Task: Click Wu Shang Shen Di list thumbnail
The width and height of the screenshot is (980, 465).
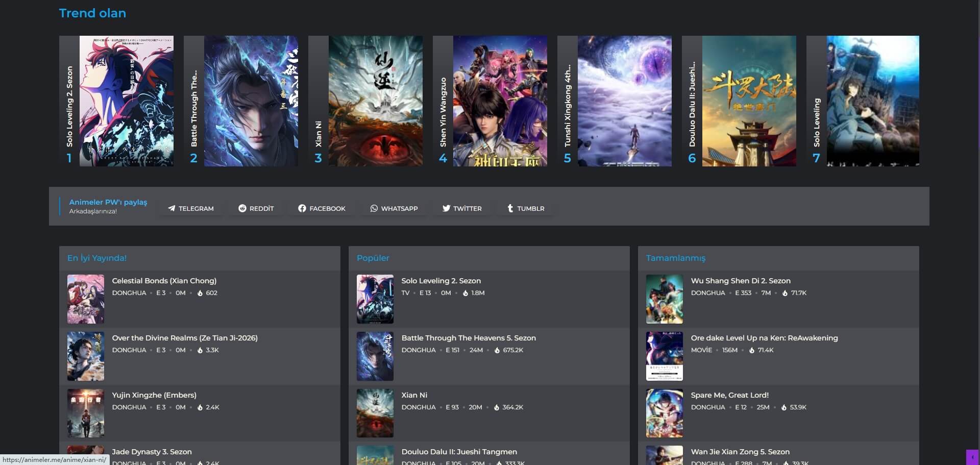Action: [665, 299]
